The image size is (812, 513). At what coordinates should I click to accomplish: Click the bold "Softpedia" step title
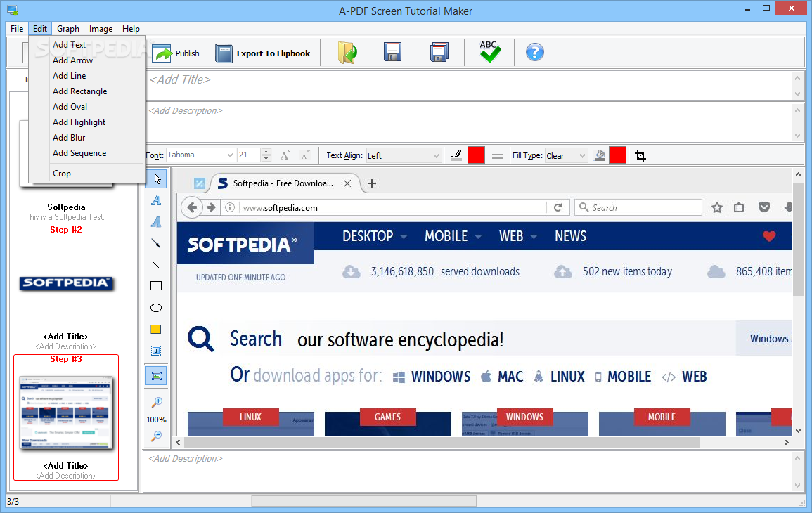pyautogui.click(x=66, y=207)
